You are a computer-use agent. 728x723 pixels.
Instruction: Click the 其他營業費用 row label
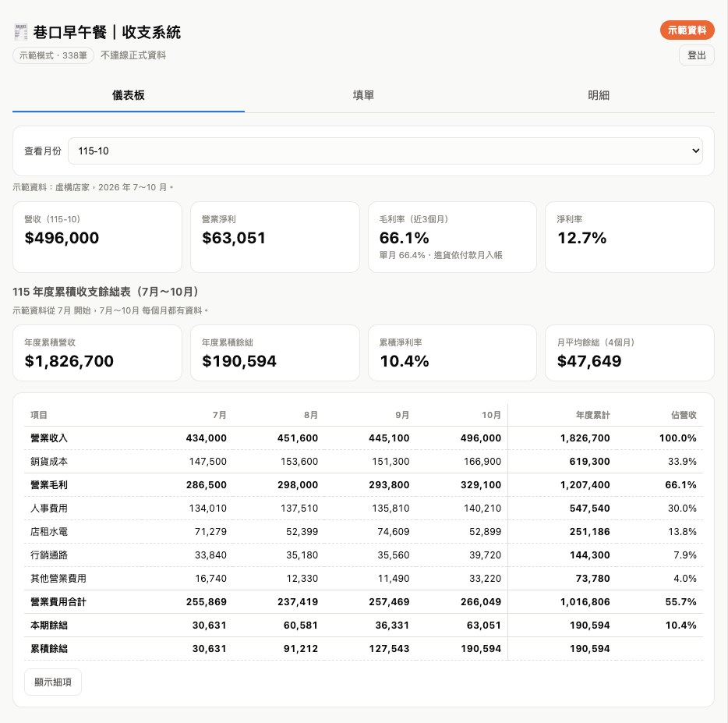(58, 579)
